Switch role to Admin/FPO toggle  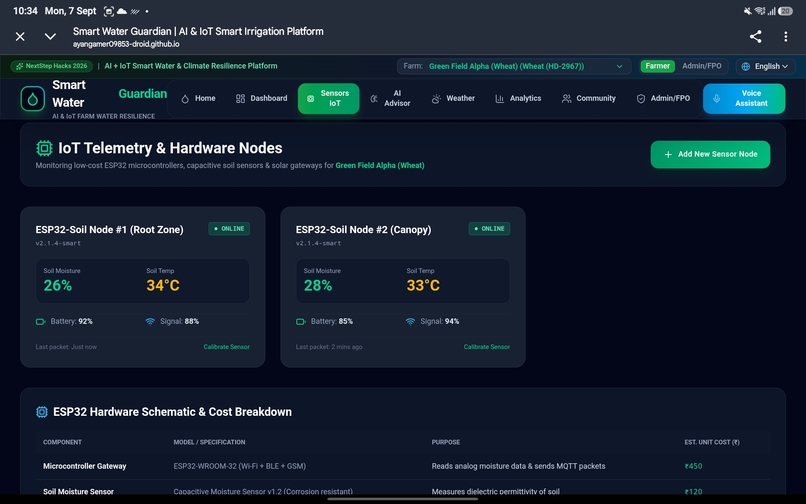click(x=702, y=66)
